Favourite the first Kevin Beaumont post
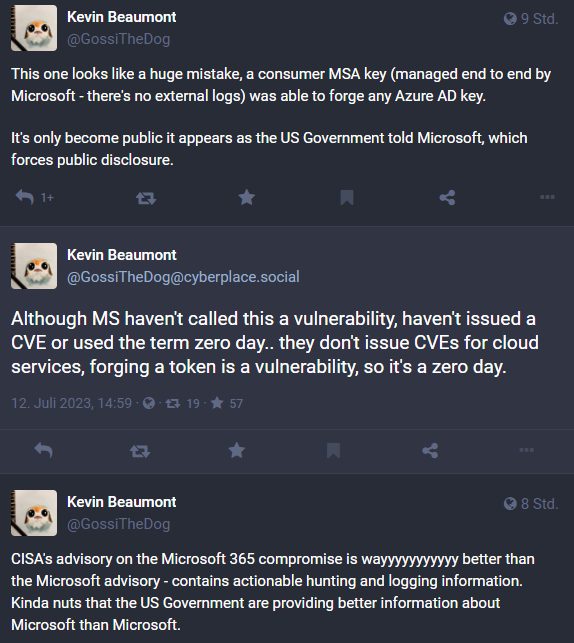Screen dimensions: 574x643 (246, 197)
